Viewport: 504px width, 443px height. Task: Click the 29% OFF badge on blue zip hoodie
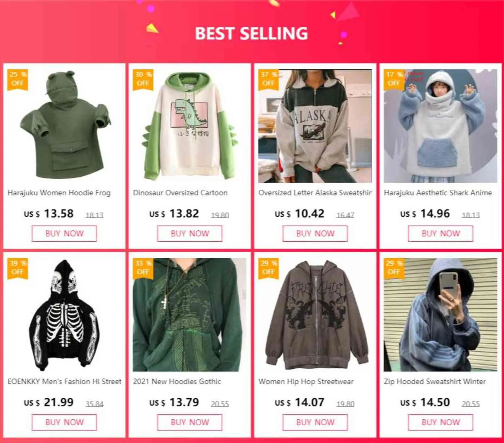394,268
